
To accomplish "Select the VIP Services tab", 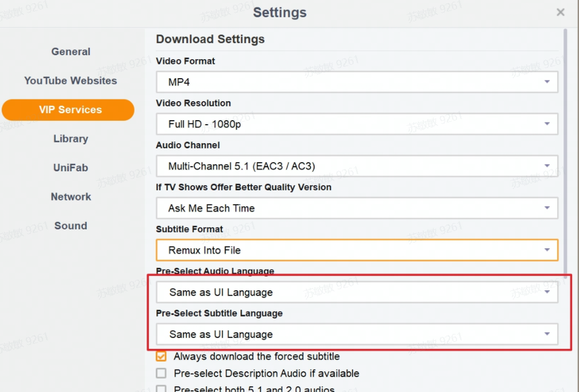I will [68, 110].
